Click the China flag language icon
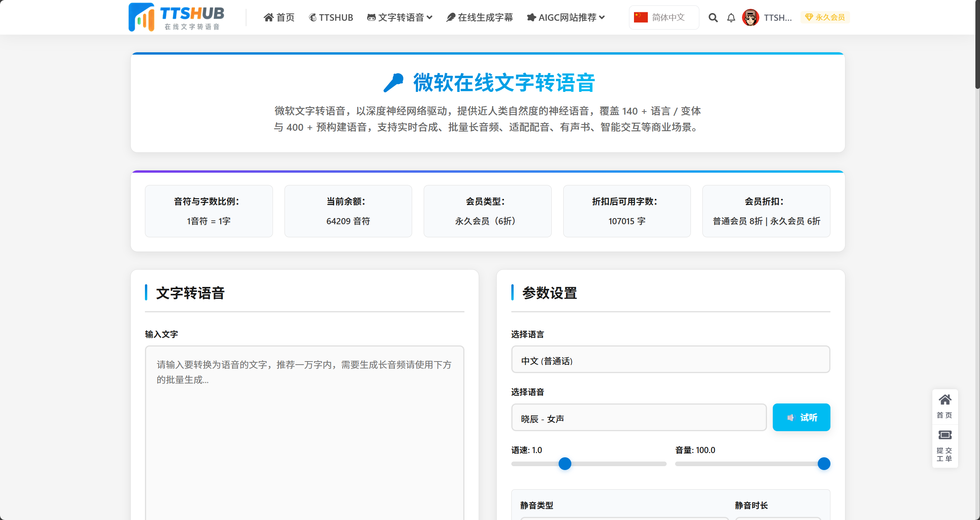Screen dimensions: 980x520 point(640,17)
